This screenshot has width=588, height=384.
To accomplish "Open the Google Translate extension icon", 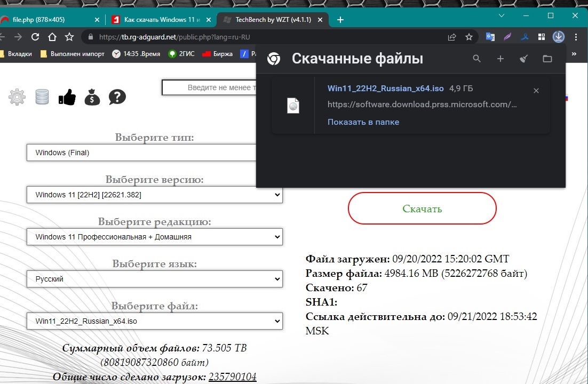I will tap(490, 37).
